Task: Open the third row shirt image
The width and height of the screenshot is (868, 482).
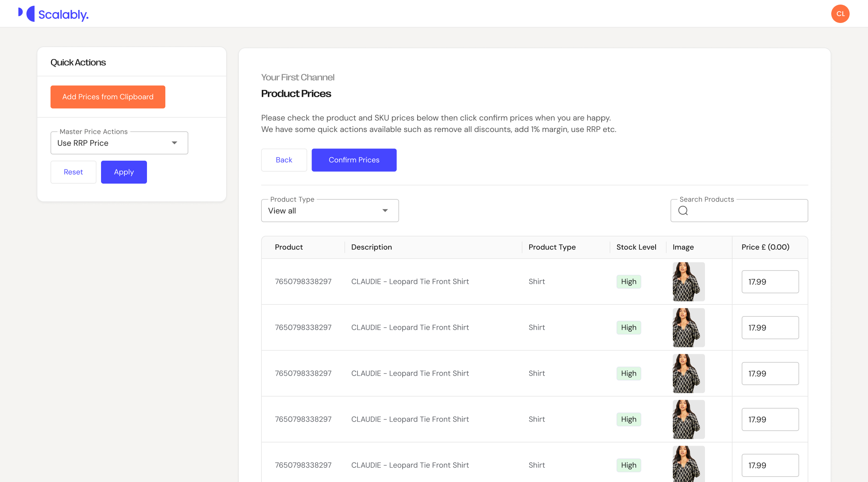Action: coord(688,373)
